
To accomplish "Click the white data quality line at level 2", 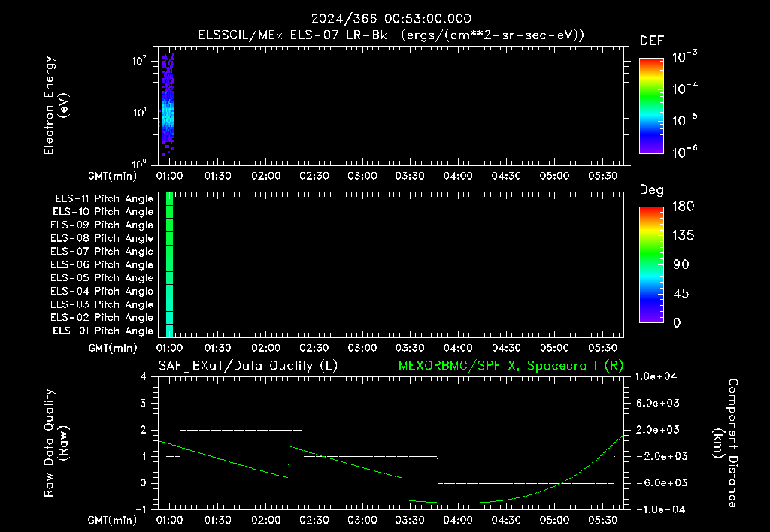I will tap(241, 430).
